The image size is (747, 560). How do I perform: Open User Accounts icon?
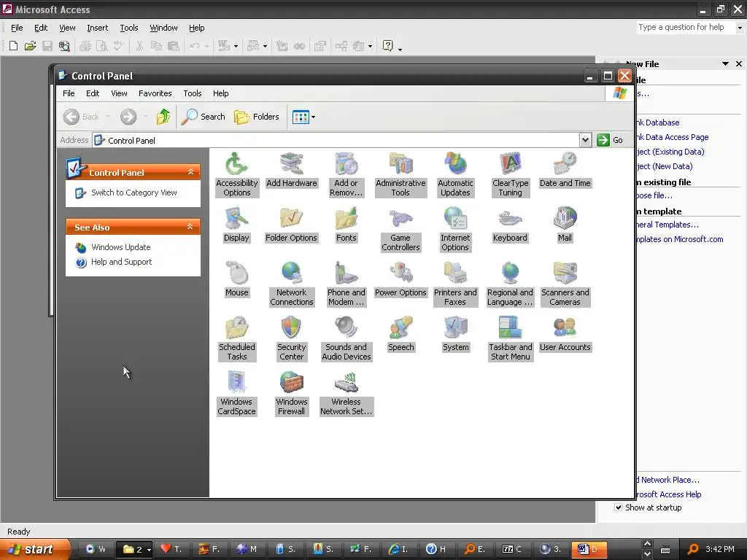click(x=565, y=334)
